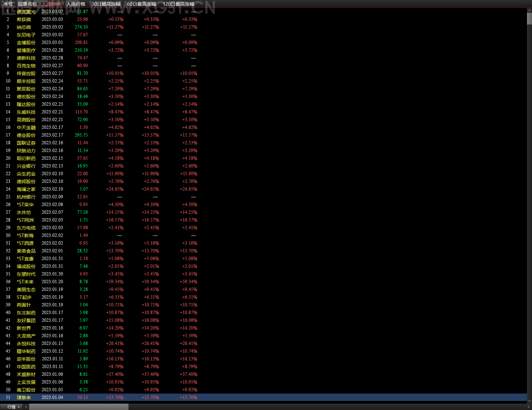Select stock 国联证券
This screenshot has height=410, width=532.
[x=26, y=143]
